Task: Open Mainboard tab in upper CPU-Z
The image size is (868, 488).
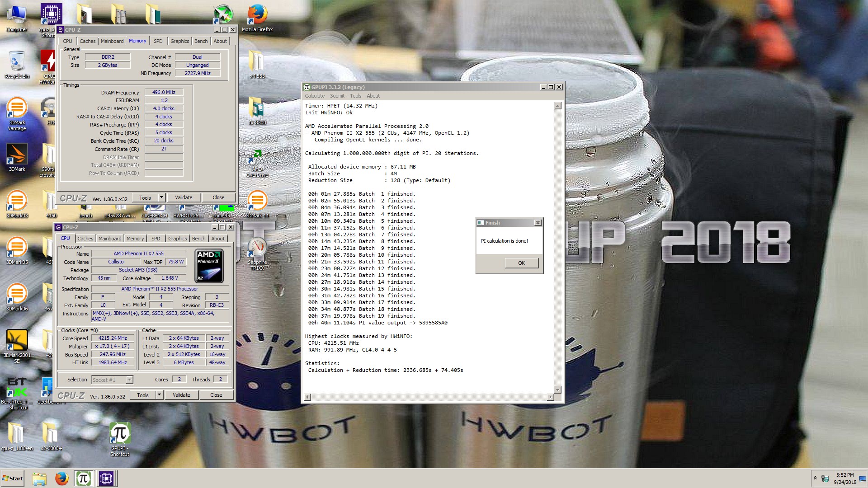Action: point(112,41)
